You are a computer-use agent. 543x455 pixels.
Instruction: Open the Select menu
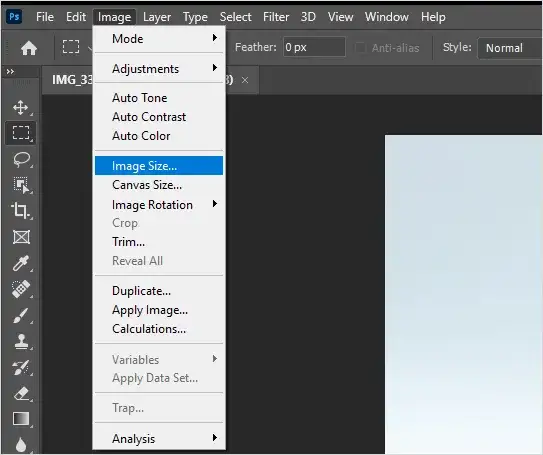point(235,17)
